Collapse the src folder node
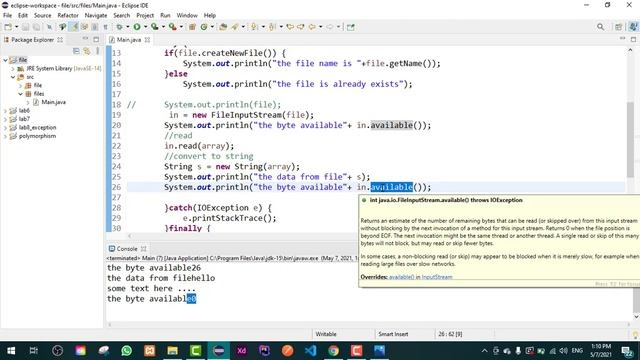Screen dimensions: 640x360 (13, 77)
